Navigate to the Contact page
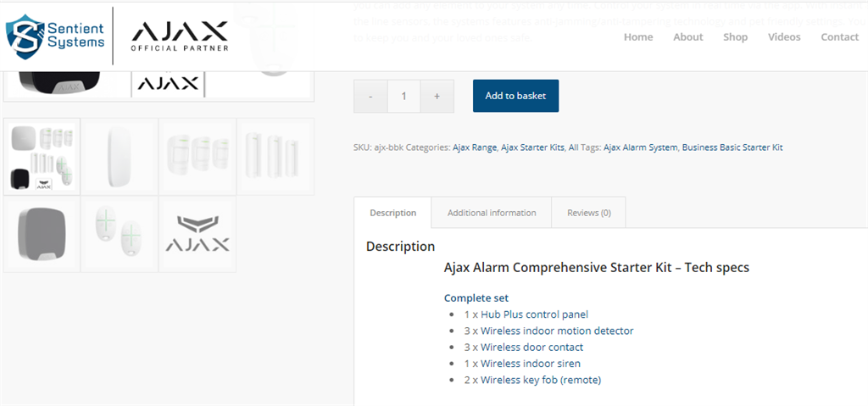The height and width of the screenshot is (406, 868). [839, 37]
